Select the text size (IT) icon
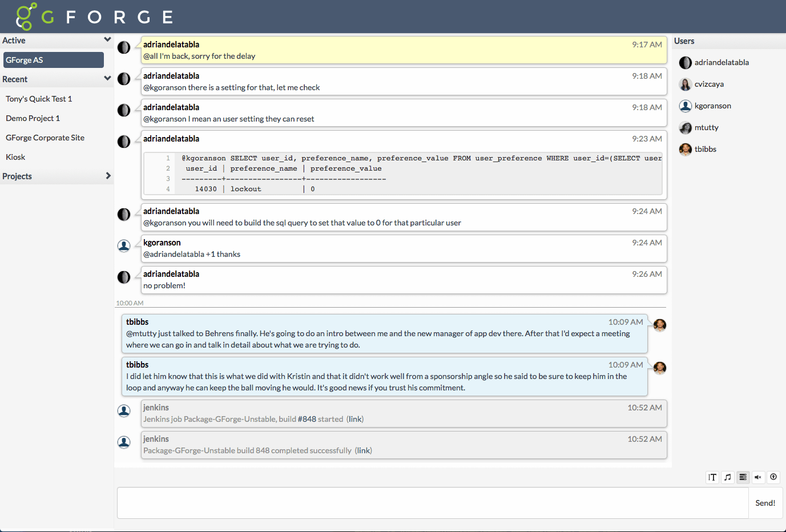The image size is (786, 532). (x=712, y=477)
